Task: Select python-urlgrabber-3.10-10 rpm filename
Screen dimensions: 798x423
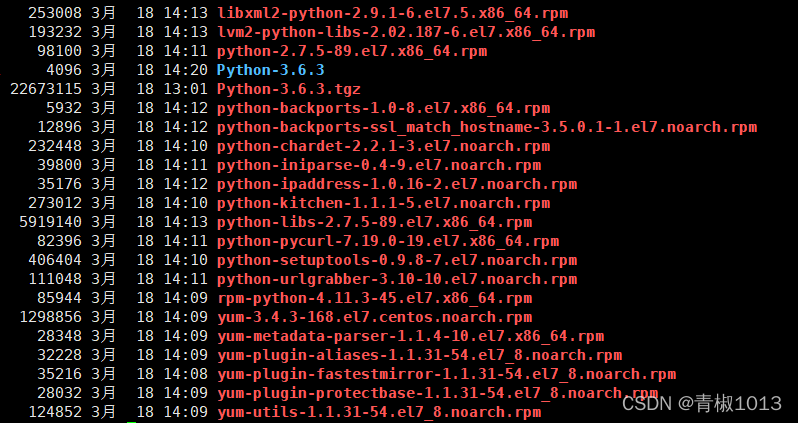Action: (397, 279)
